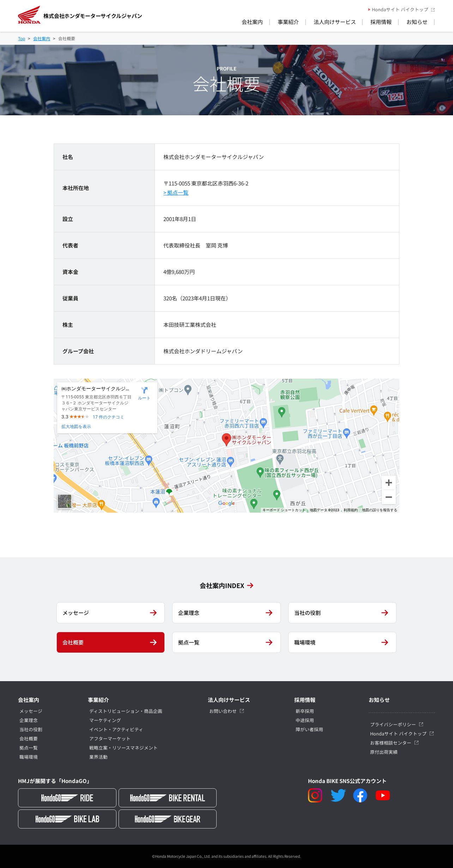Click the red arrow beside 会社案内INDEX
453x868 pixels.
point(250,585)
